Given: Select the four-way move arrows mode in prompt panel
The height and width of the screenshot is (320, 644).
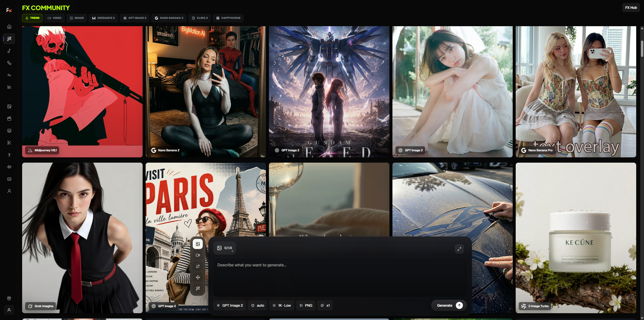Looking at the screenshot, I should pyautogui.click(x=198, y=277).
